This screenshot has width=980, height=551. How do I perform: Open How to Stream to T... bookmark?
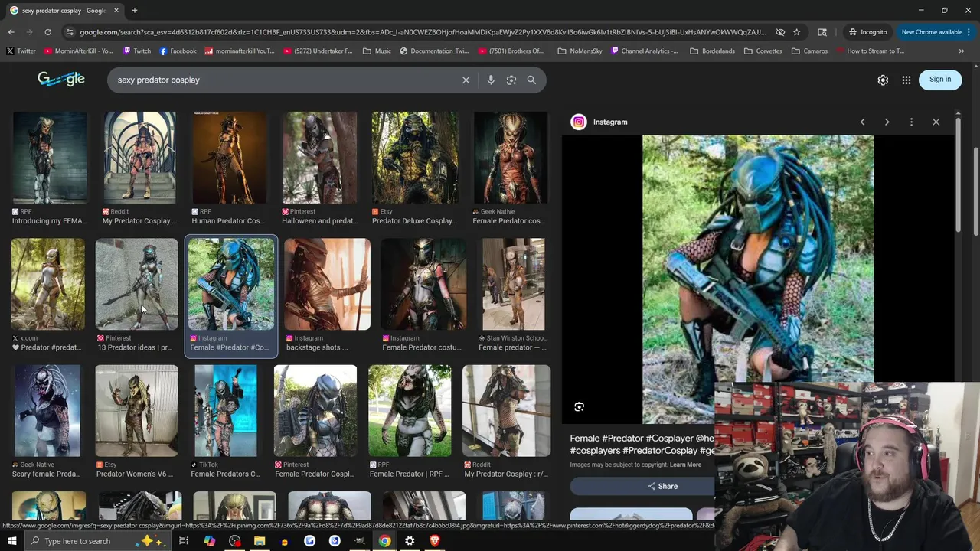pos(871,51)
